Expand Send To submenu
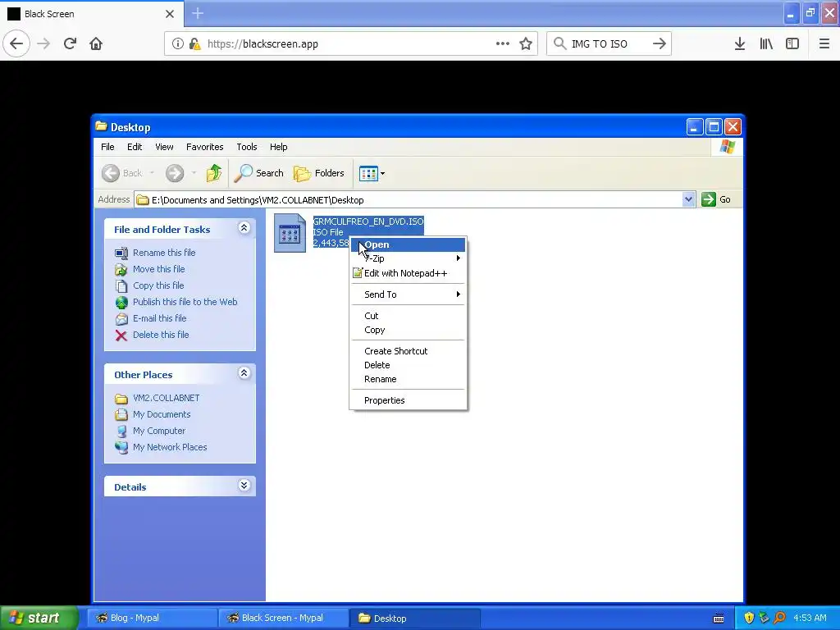 point(409,294)
